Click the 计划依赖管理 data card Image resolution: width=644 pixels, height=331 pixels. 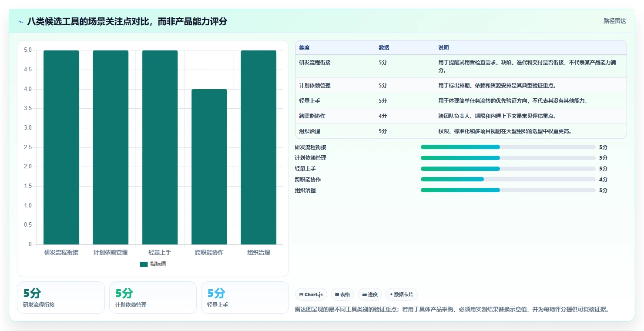(153, 298)
